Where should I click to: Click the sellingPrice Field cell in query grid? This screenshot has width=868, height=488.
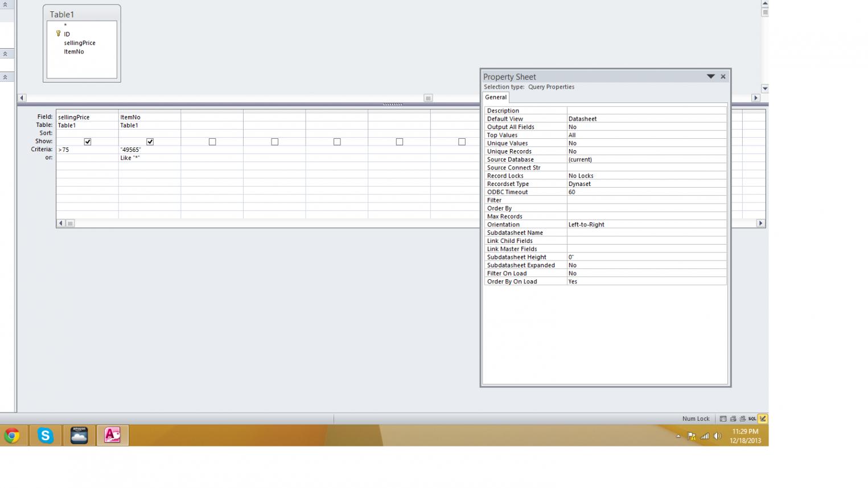point(87,117)
